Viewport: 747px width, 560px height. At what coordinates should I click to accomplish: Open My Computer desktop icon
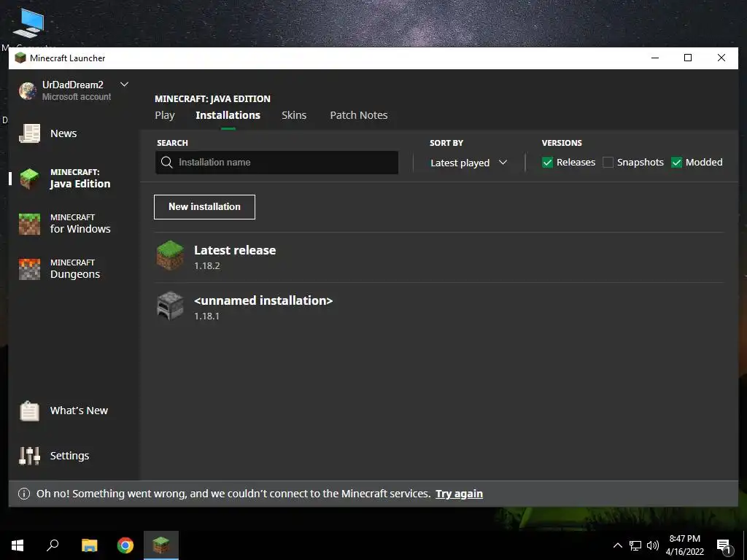pos(28,23)
